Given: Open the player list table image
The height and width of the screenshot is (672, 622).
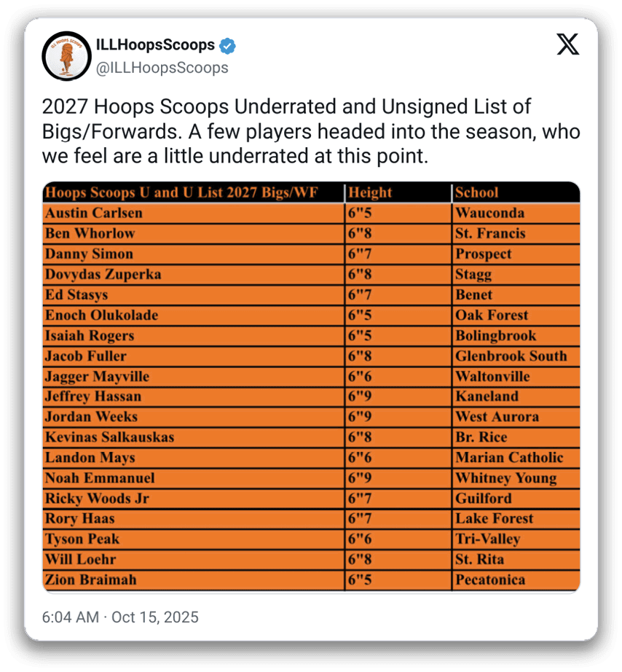Looking at the screenshot, I should (x=311, y=386).
